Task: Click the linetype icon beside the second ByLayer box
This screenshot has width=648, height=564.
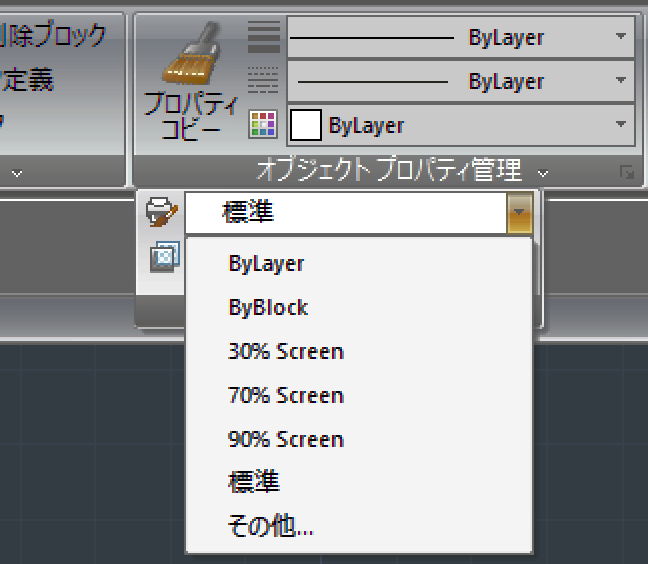Action: click(264, 80)
